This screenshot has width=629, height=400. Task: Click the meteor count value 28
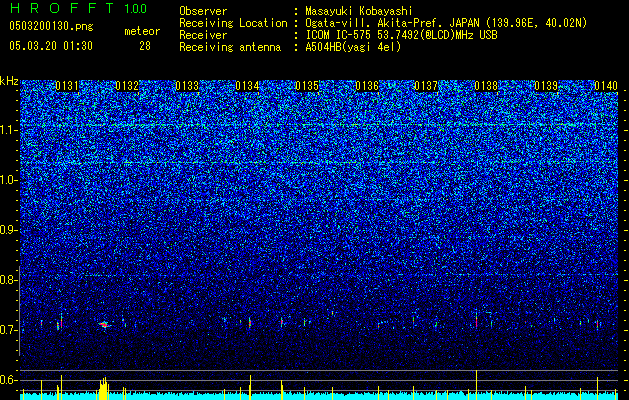(x=145, y=46)
